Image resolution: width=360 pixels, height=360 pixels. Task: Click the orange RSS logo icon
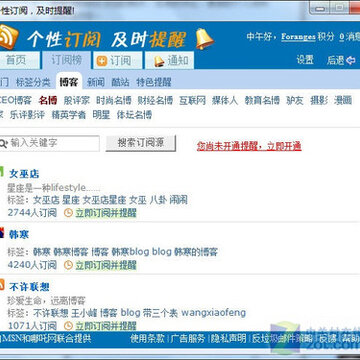click(x=7, y=37)
